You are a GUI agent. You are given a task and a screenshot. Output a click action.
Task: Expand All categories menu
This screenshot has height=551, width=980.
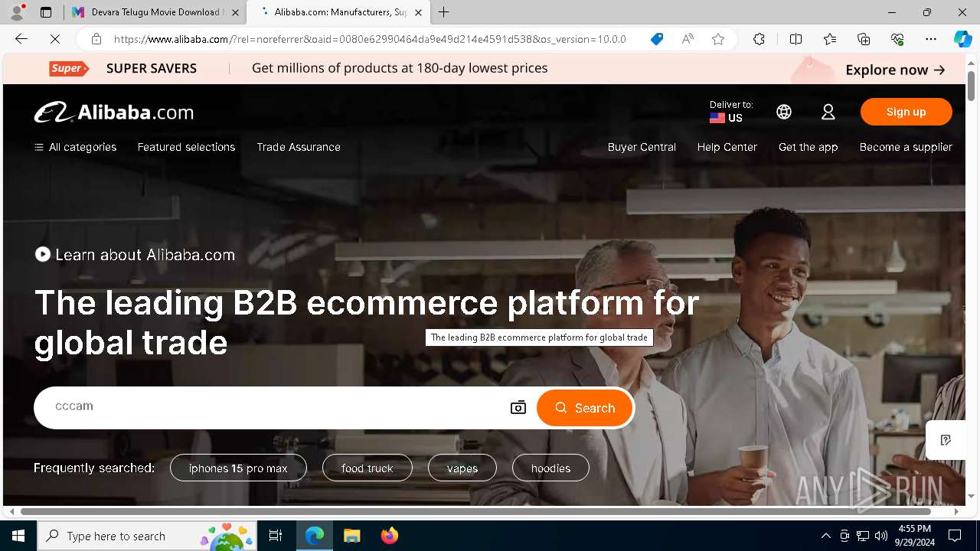point(75,147)
